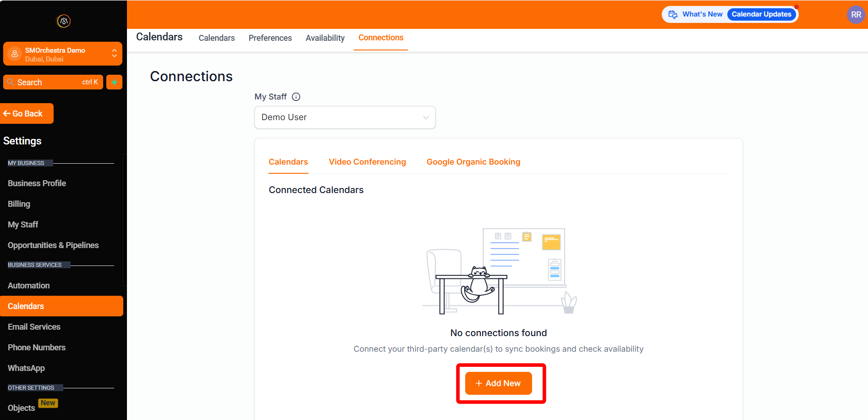Image resolution: width=868 pixels, height=420 pixels.
Task: Navigate to Email Services in sidebar
Action: tap(34, 327)
